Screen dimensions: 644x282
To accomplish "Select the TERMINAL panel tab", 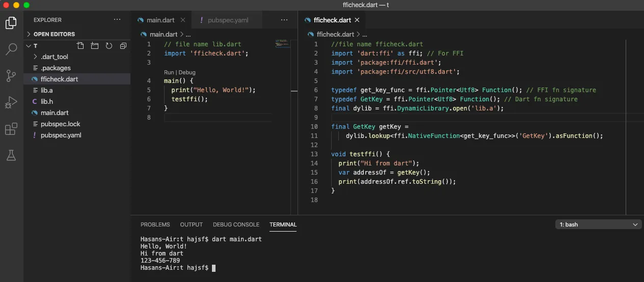I will [x=283, y=224].
